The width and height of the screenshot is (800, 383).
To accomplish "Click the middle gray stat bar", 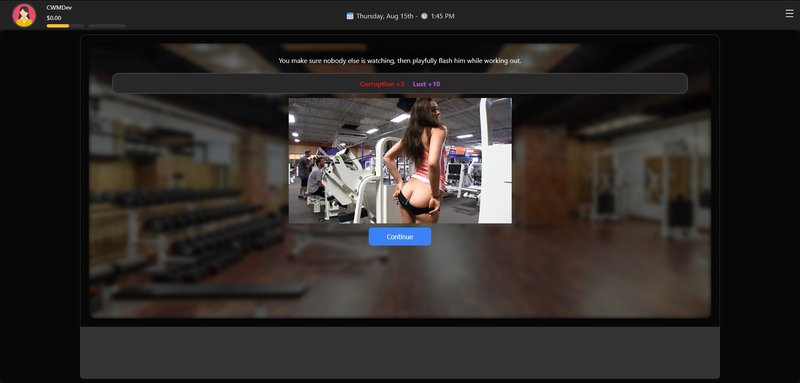I will (77, 25).
